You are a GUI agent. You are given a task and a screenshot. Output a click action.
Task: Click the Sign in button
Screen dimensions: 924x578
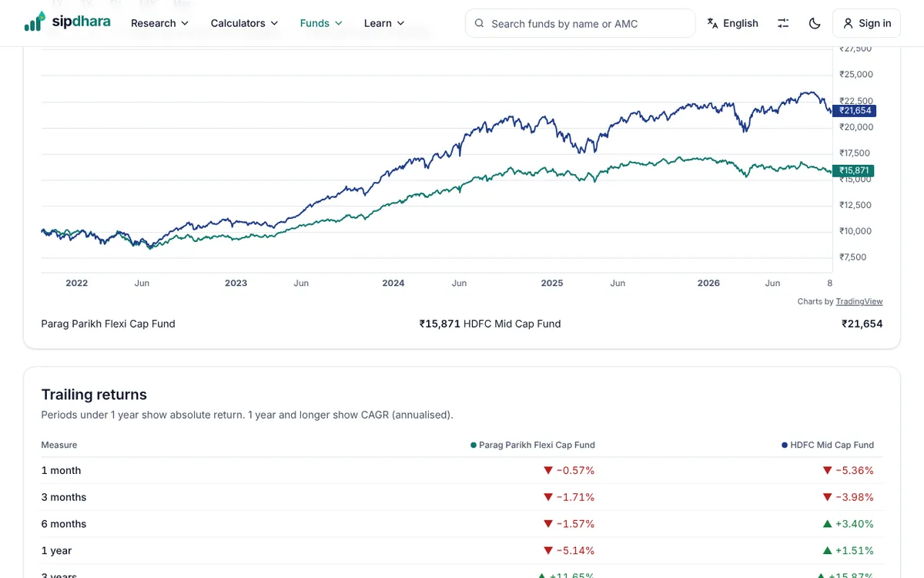866,23
